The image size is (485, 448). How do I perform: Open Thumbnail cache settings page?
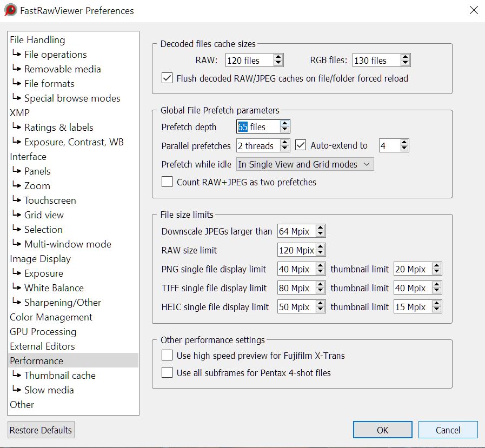pos(59,376)
